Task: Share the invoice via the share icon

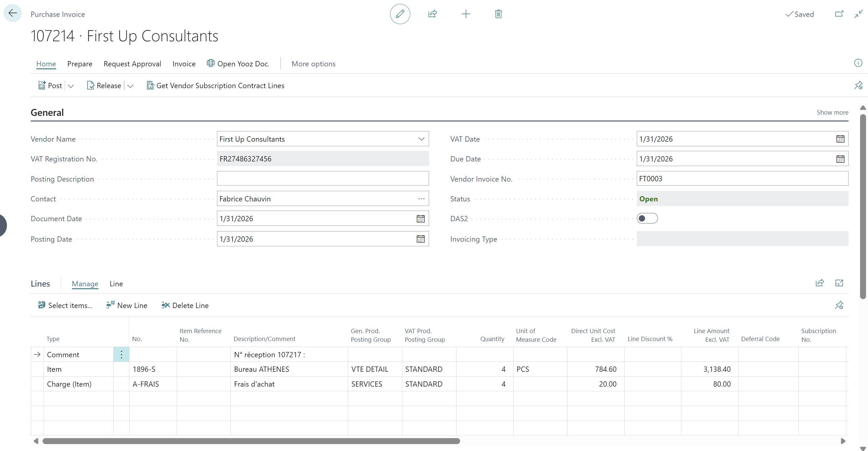Action: tap(432, 14)
